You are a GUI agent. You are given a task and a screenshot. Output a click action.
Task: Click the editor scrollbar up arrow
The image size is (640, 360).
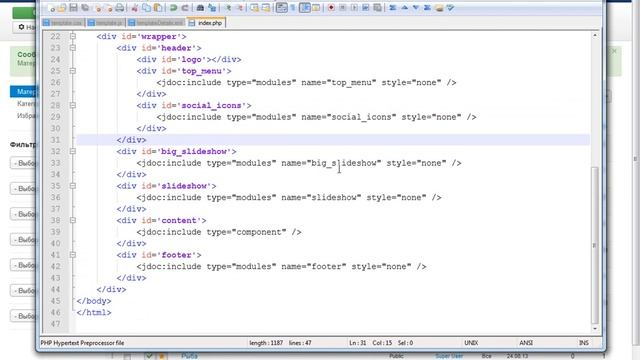(595, 36)
